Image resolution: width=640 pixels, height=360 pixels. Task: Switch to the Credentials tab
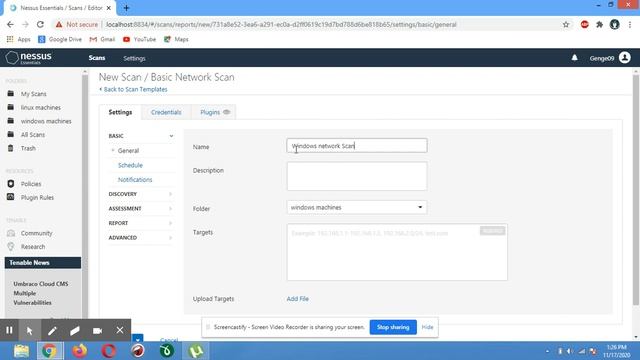166,112
